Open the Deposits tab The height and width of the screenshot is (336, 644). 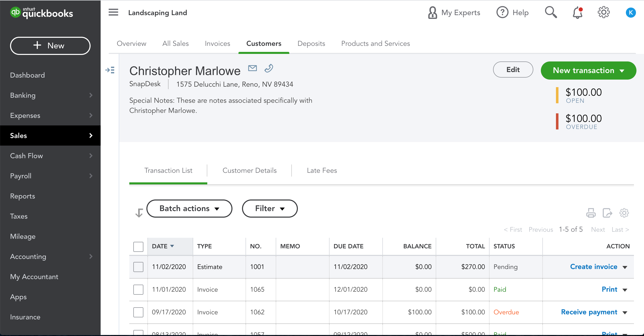pyautogui.click(x=311, y=43)
